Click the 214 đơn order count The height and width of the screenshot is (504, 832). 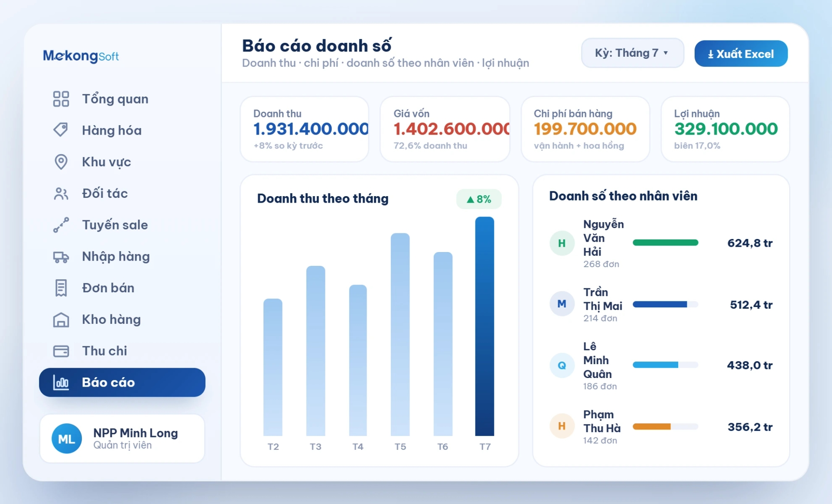[x=600, y=318]
